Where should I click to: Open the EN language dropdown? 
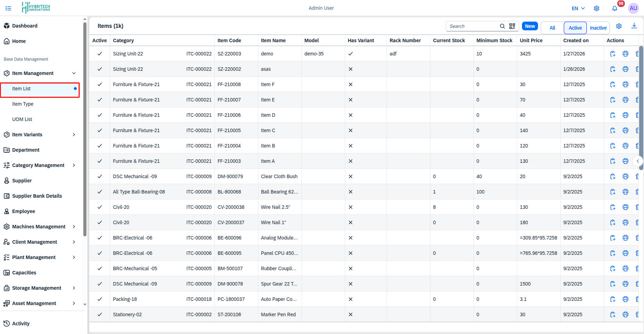click(x=577, y=8)
